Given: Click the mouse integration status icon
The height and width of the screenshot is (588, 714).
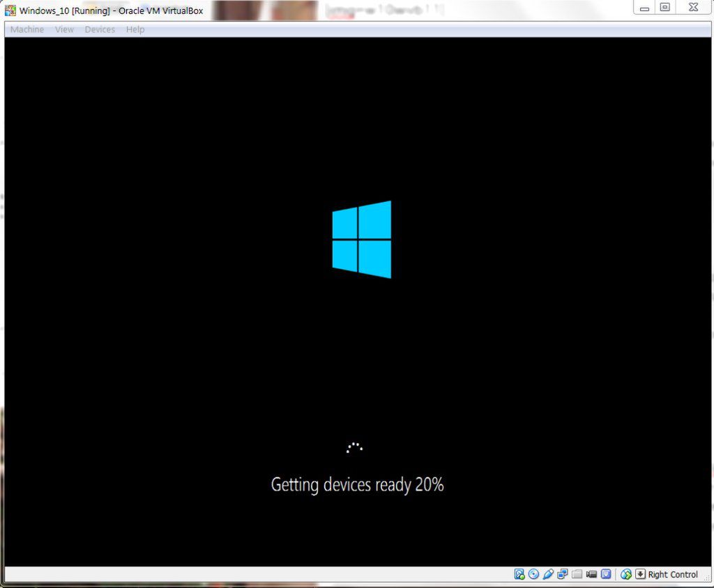Looking at the screenshot, I should [x=626, y=574].
